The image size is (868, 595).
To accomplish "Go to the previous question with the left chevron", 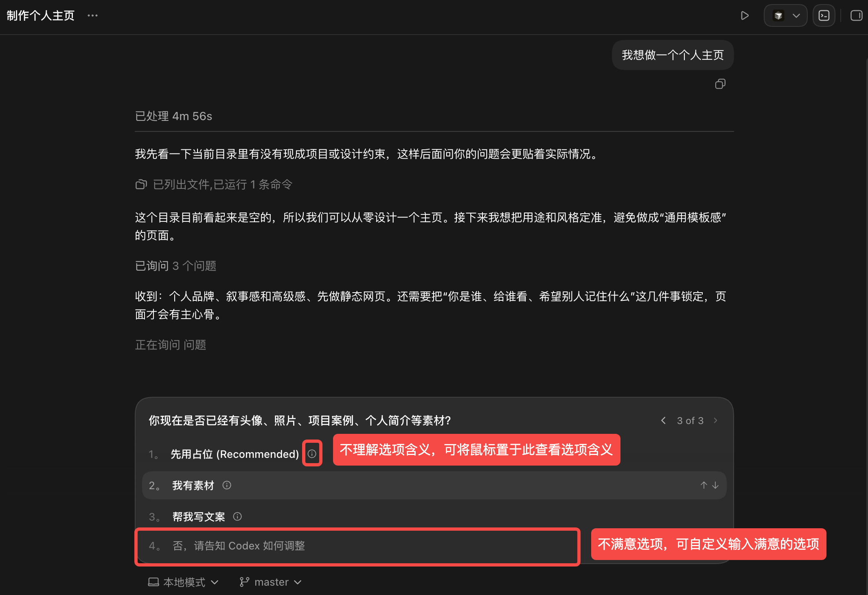I will (663, 420).
